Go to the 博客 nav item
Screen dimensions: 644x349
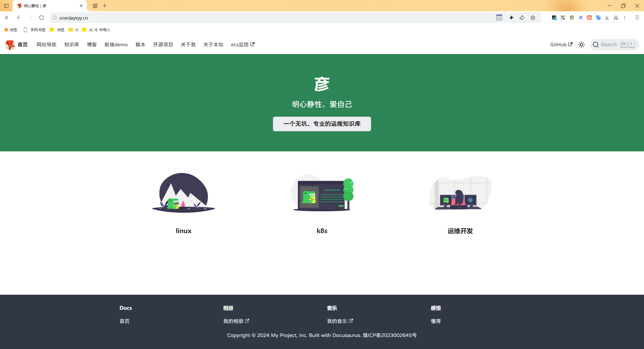coord(92,45)
